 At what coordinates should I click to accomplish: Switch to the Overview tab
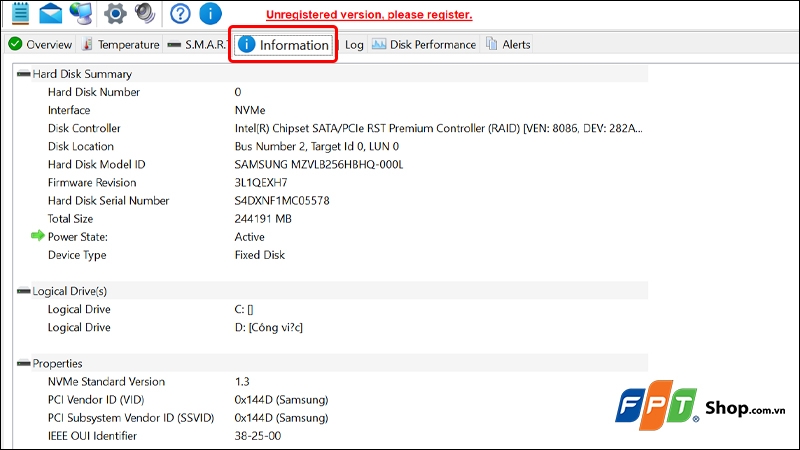pyautogui.click(x=40, y=44)
